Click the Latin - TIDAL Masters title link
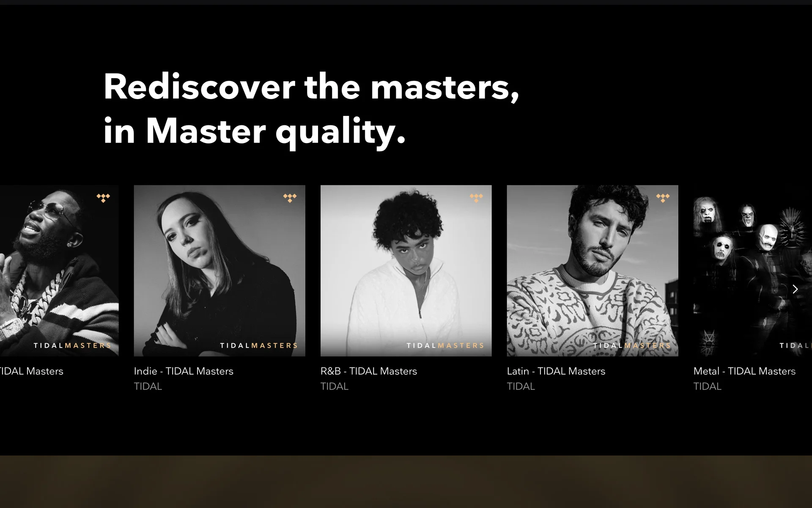The image size is (812, 508). 556,371
